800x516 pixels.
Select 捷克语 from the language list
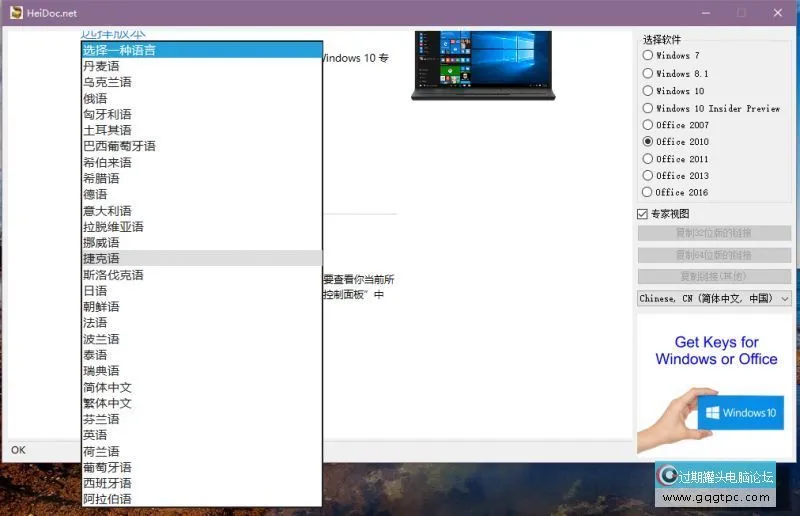(102, 258)
